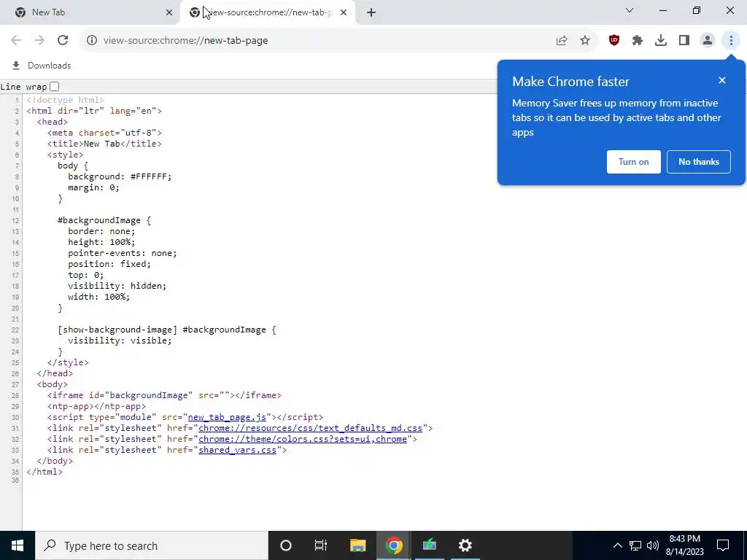Close the view-source tab
Image resolution: width=747 pixels, height=560 pixels.
pyautogui.click(x=344, y=12)
